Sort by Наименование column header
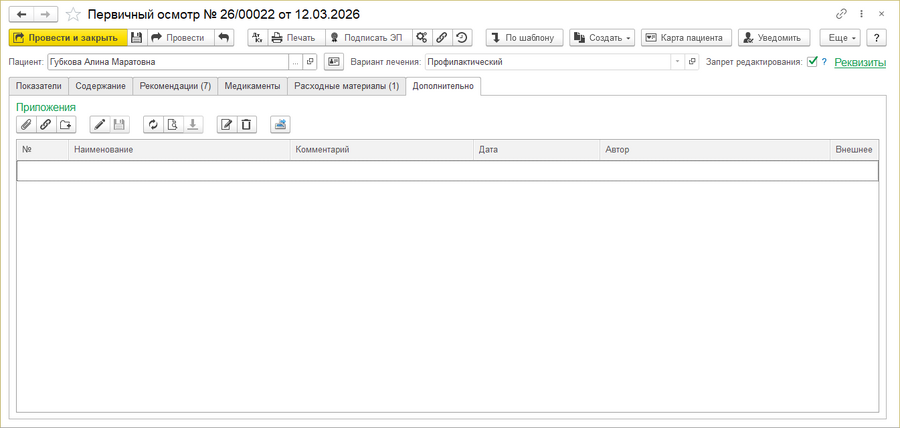The width and height of the screenshot is (900, 428). (179, 150)
